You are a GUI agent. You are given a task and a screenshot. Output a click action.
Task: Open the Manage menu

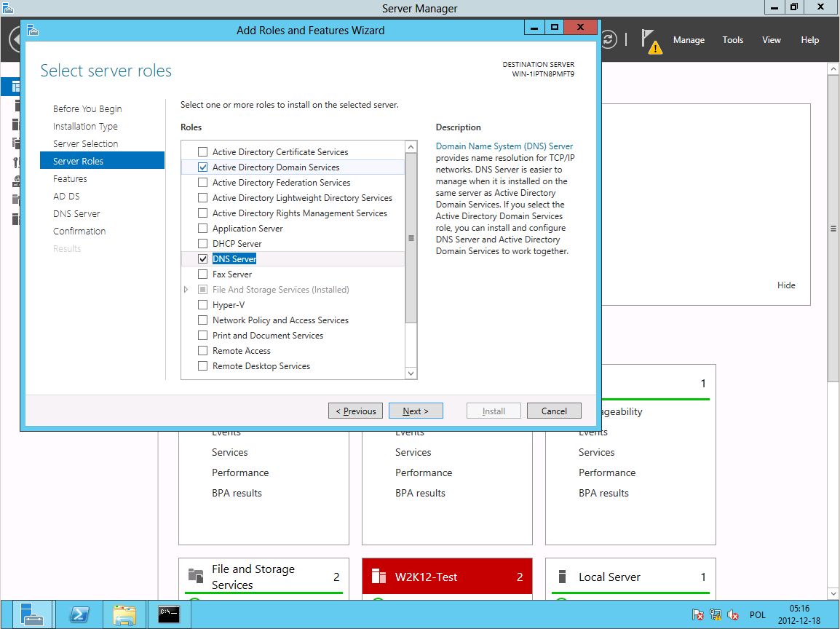(689, 39)
